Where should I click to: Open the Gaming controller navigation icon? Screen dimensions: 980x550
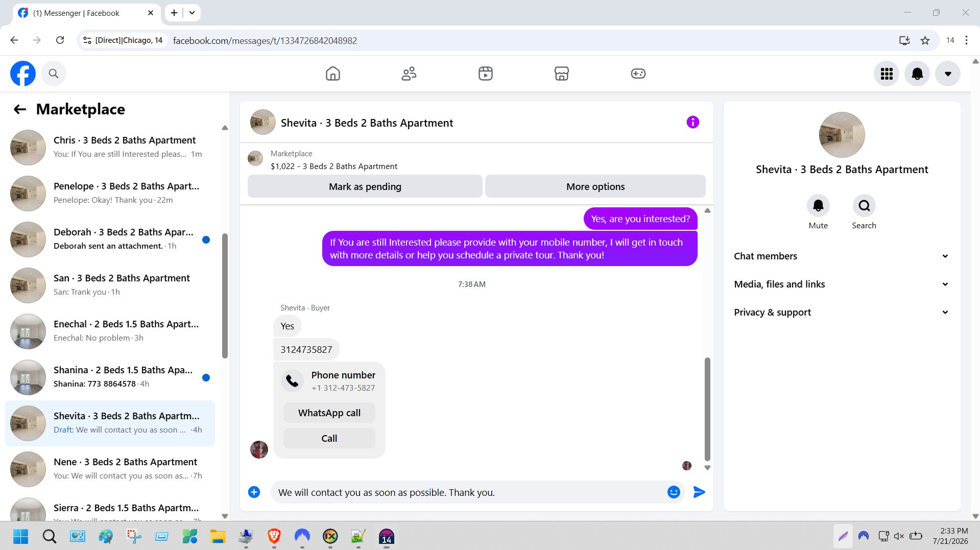(638, 74)
